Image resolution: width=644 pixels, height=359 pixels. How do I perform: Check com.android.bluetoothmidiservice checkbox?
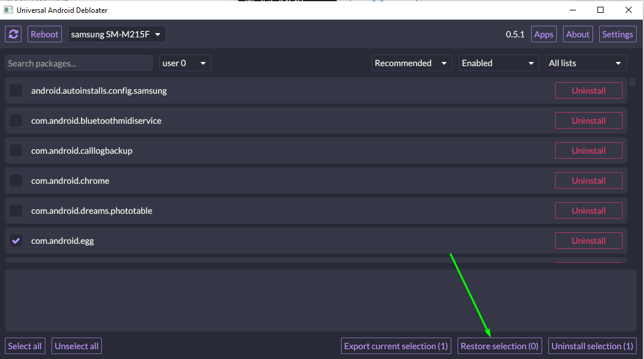tap(16, 121)
